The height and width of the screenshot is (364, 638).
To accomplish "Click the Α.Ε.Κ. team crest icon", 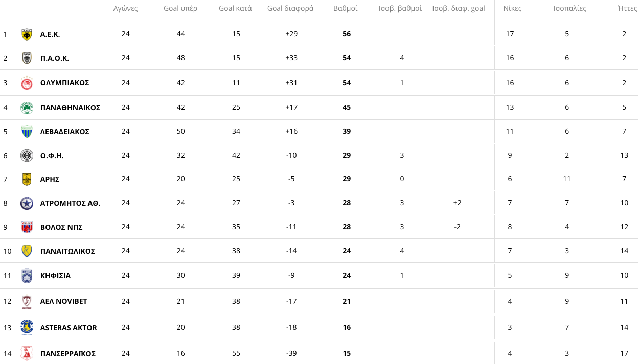I will (27, 34).
